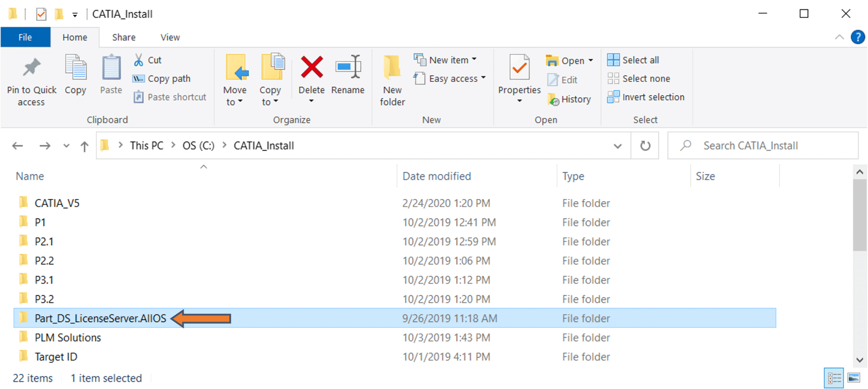
Task: Switch to the Share tab
Action: click(124, 37)
